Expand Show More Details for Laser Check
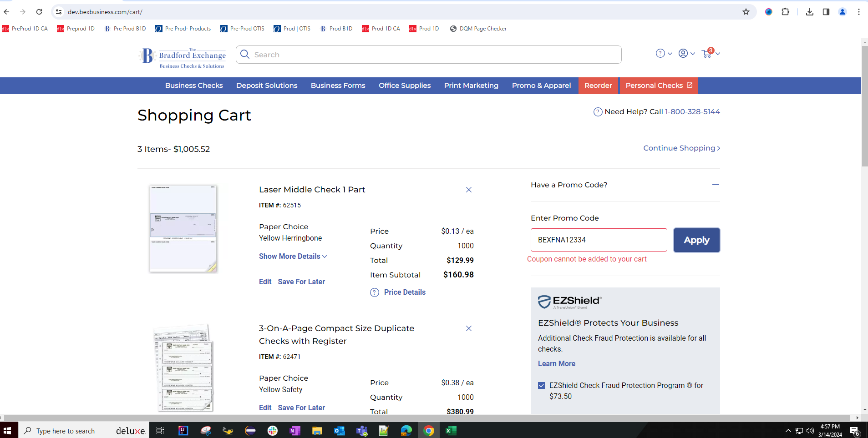This screenshot has width=868, height=438. pos(293,257)
